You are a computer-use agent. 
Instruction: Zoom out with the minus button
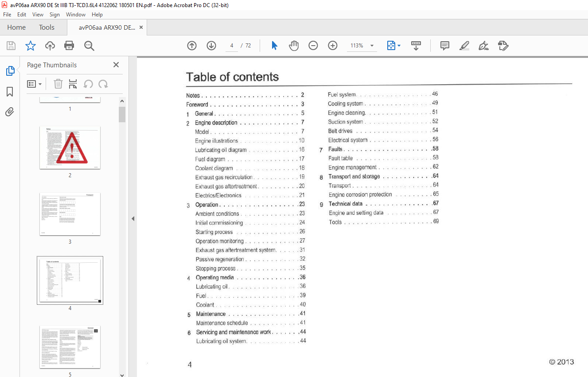313,46
